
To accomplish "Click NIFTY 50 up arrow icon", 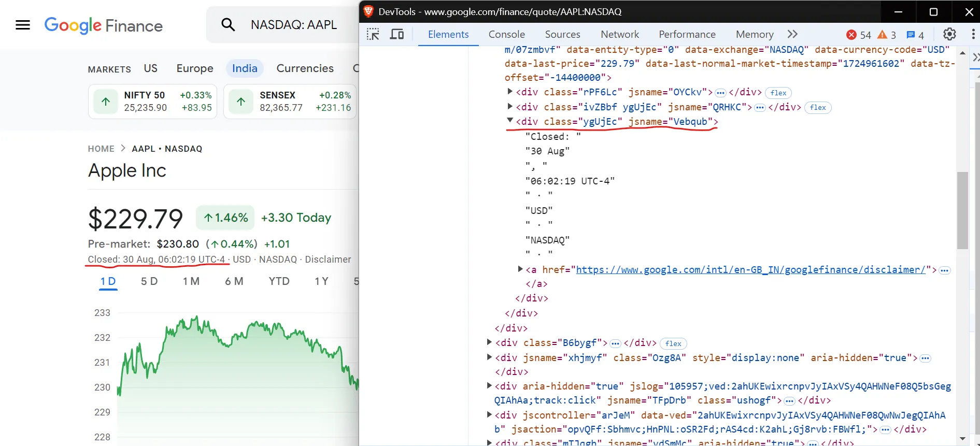I will [x=106, y=102].
